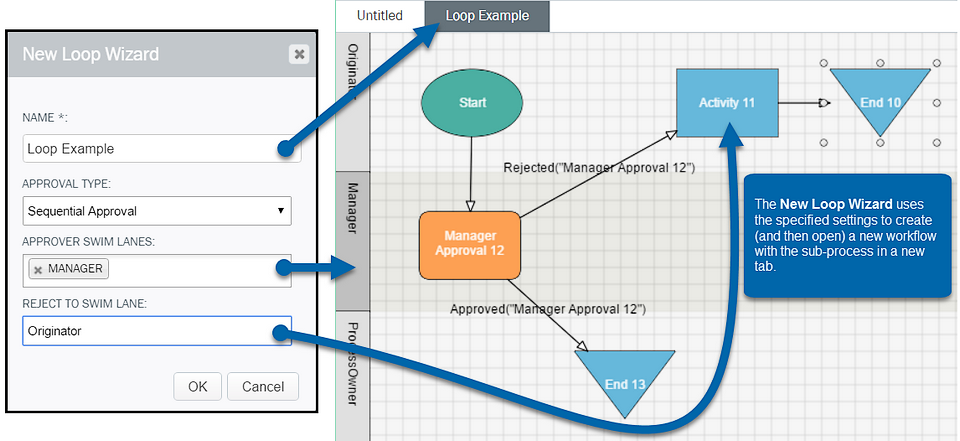
Task: Click the Manager swim lane header
Action: [353, 241]
